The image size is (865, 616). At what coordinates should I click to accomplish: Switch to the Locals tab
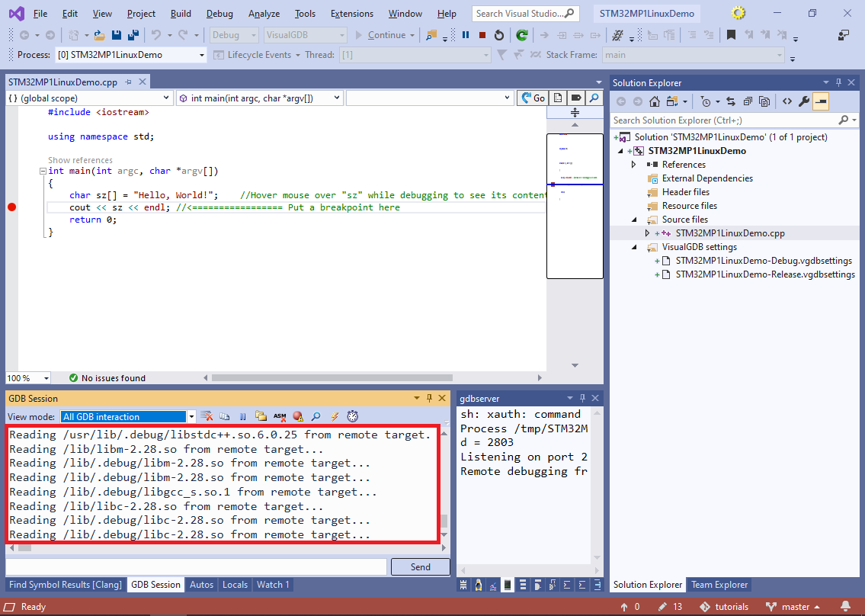(x=235, y=585)
